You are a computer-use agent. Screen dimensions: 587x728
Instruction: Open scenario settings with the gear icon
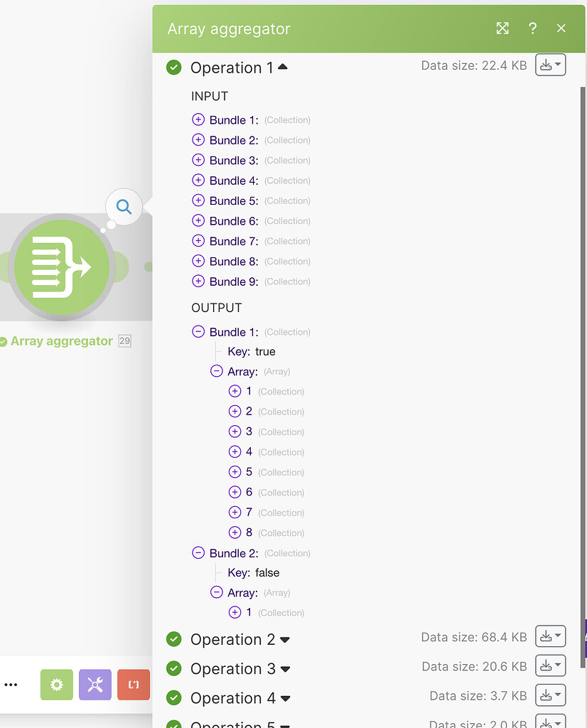[56, 685]
